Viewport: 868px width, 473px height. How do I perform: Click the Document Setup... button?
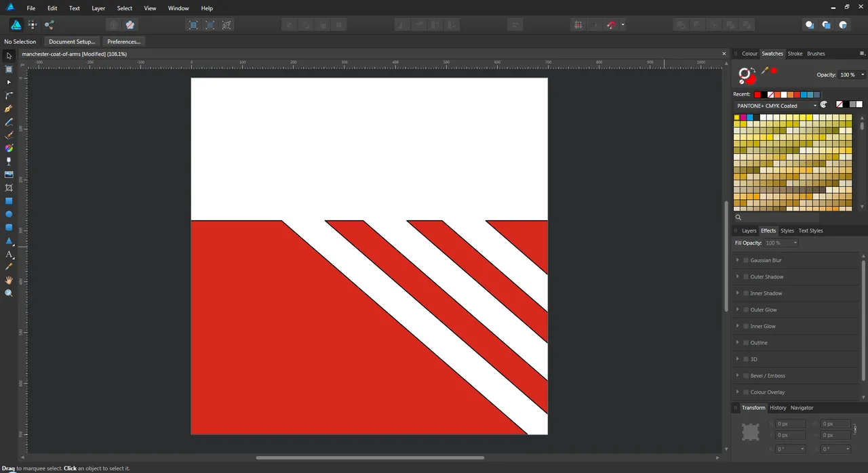[72, 41]
